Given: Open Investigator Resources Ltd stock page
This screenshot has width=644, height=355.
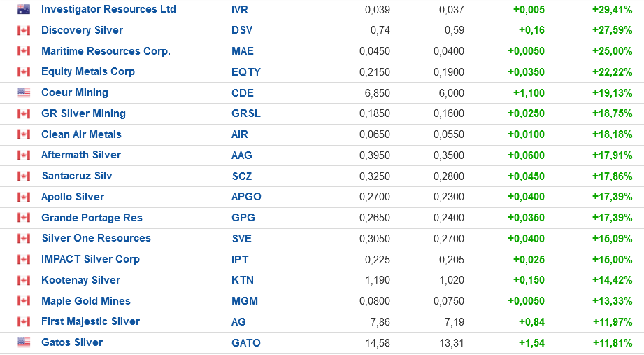Looking at the screenshot, I should click(108, 10).
